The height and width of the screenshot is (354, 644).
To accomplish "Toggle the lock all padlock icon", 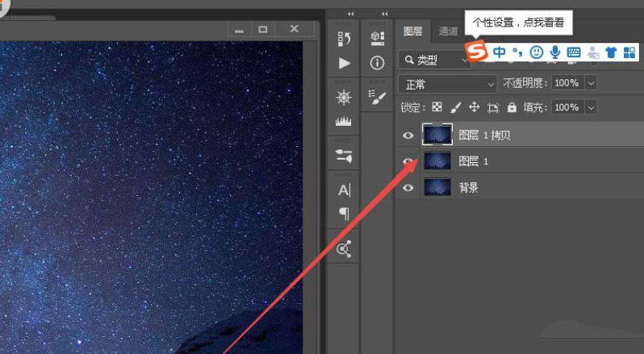I will [512, 107].
